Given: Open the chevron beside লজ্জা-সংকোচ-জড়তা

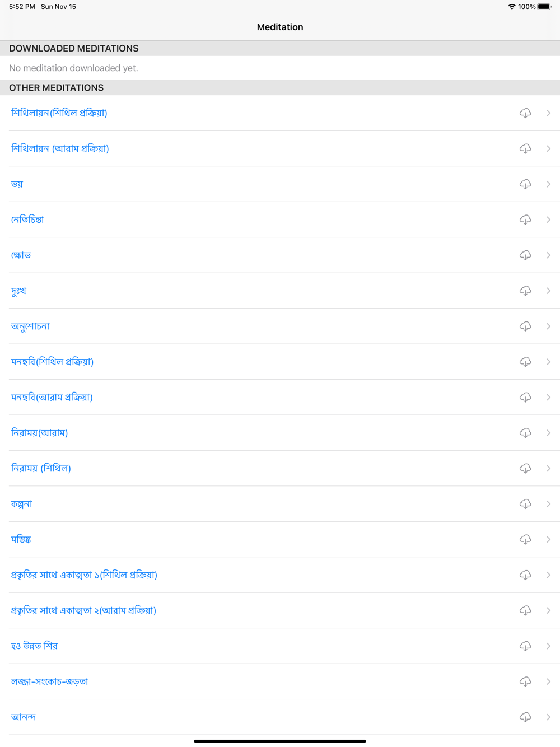Looking at the screenshot, I should 548,681.
